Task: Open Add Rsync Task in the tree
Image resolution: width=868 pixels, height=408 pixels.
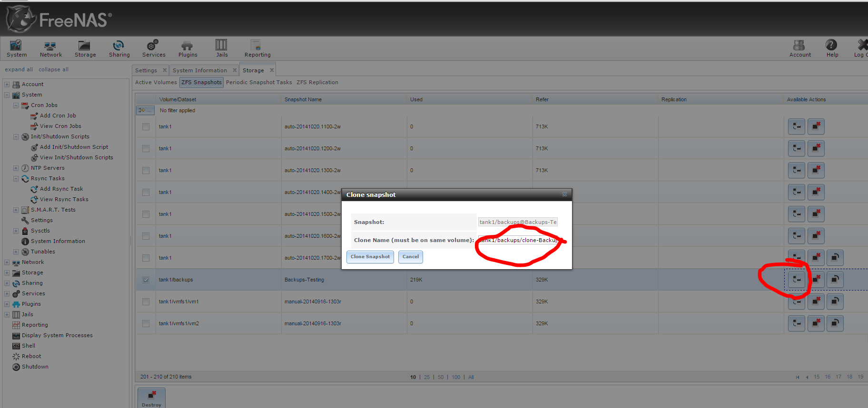Action: click(61, 189)
